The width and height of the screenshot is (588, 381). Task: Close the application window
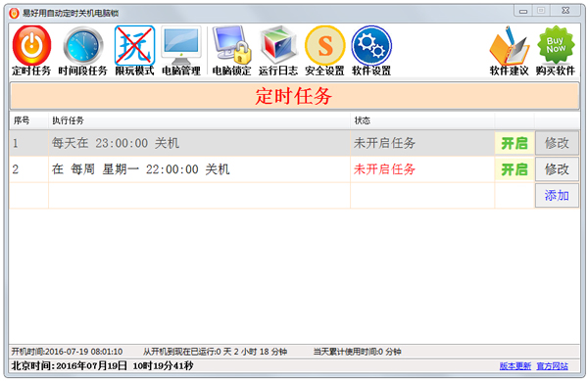(565, 11)
